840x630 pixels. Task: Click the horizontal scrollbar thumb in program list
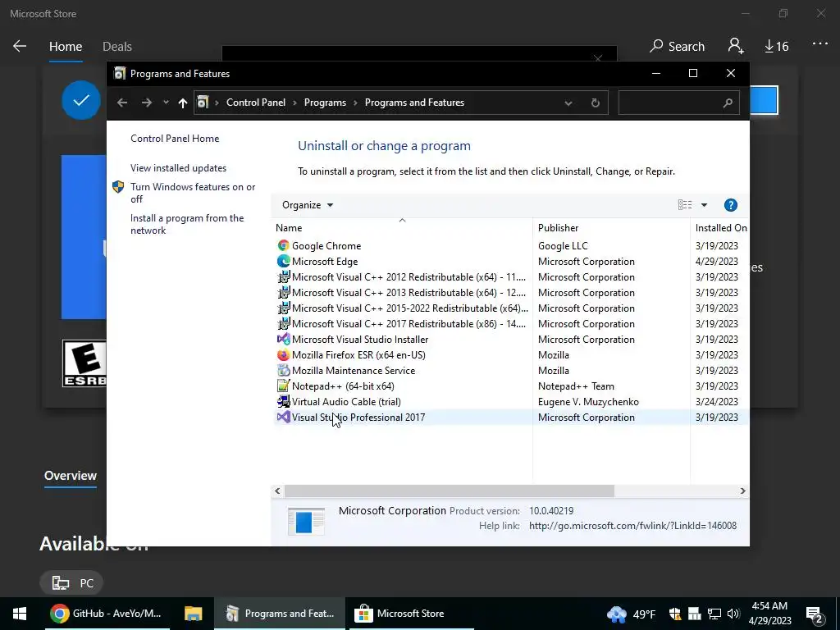(449, 491)
